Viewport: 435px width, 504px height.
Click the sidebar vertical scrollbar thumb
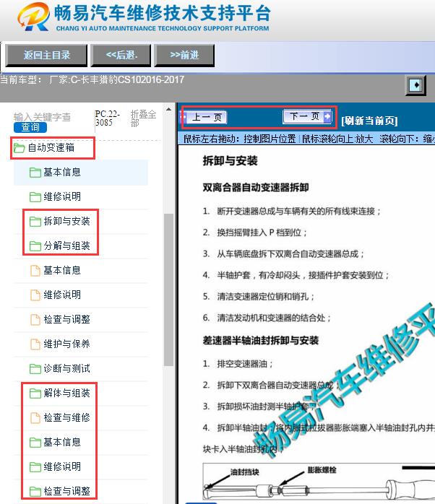168,290
